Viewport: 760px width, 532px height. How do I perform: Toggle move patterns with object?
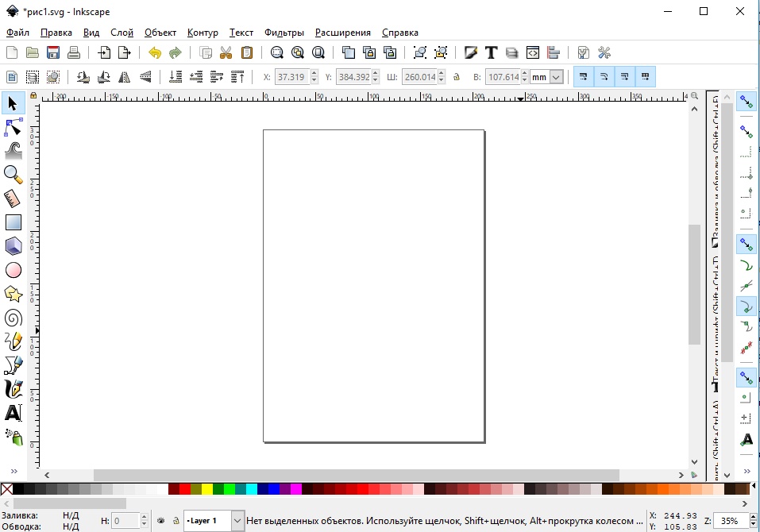(645, 76)
